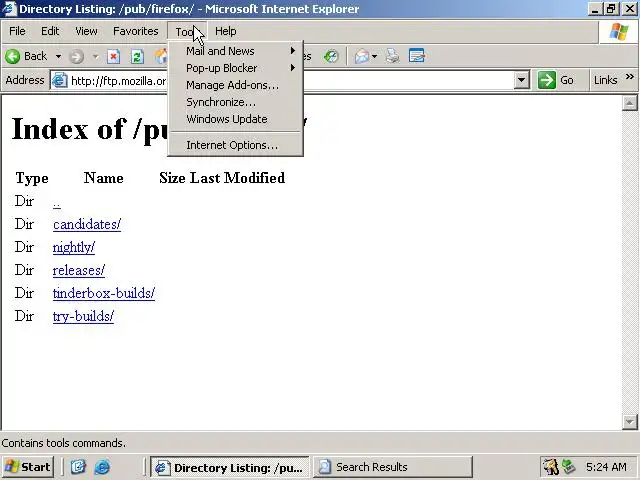Open the releases/ directory link

(79, 270)
